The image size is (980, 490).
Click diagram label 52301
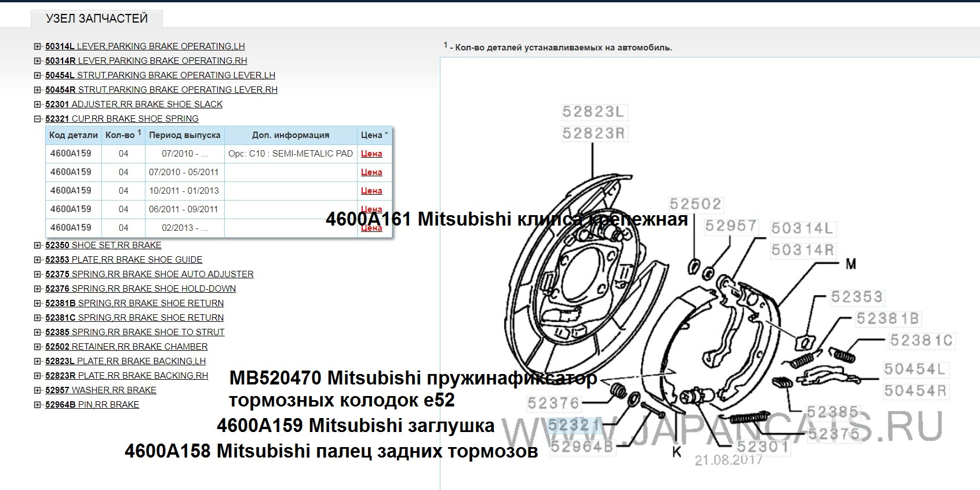(763, 447)
